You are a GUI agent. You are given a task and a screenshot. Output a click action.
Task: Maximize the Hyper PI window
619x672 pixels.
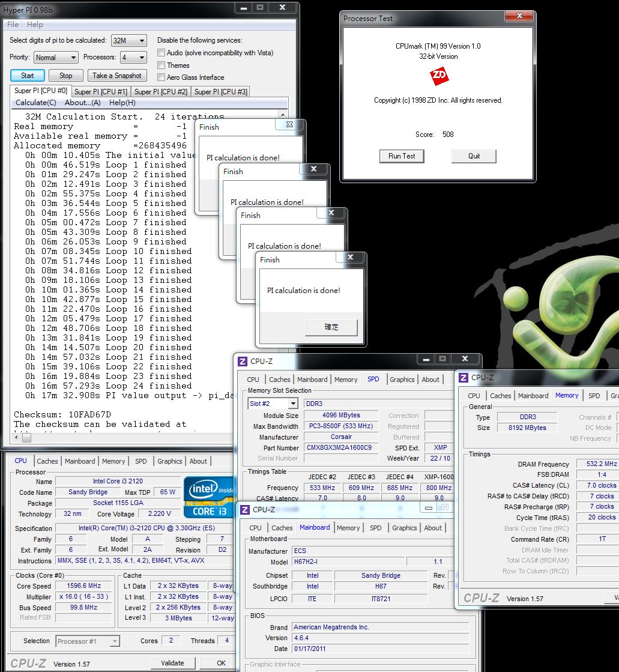[x=259, y=7]
